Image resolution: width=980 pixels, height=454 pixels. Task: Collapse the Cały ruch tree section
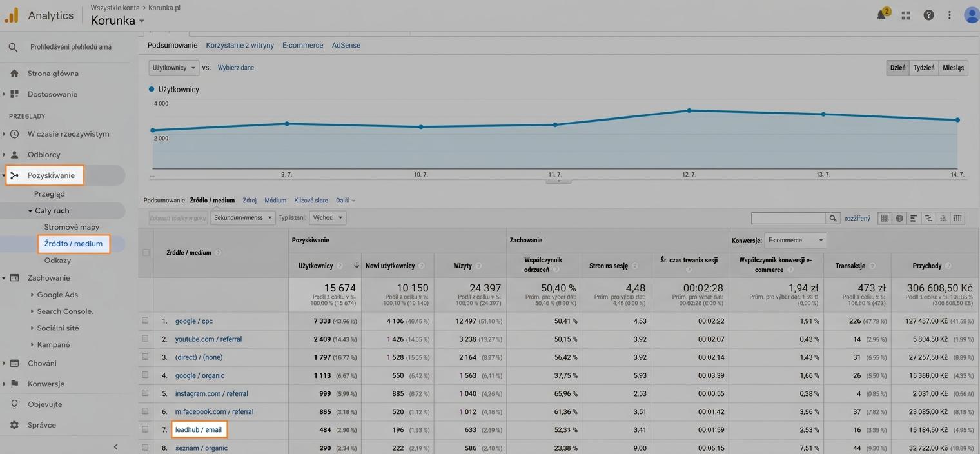coord(30,211)
